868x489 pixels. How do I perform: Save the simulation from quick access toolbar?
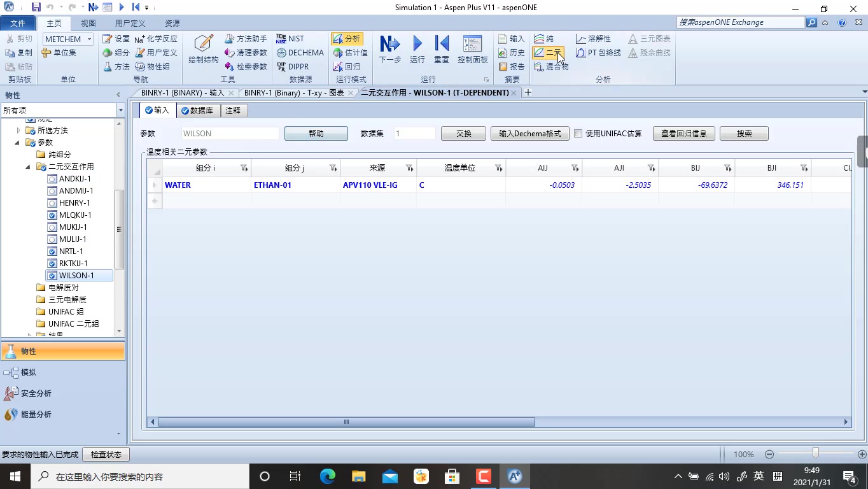tap(36, 8)
